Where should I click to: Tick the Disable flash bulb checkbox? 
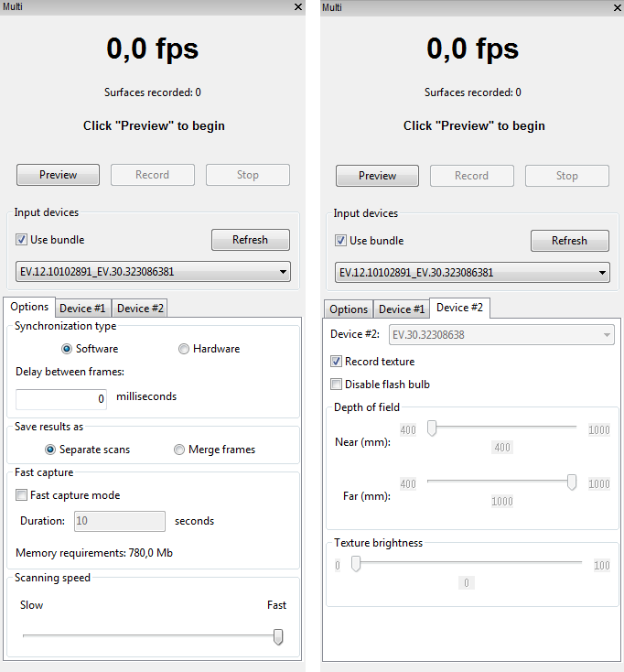click(337, 385)
